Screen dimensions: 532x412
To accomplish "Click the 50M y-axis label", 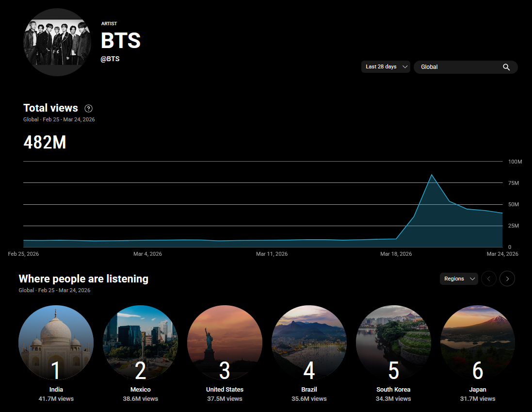I will 514,204.
